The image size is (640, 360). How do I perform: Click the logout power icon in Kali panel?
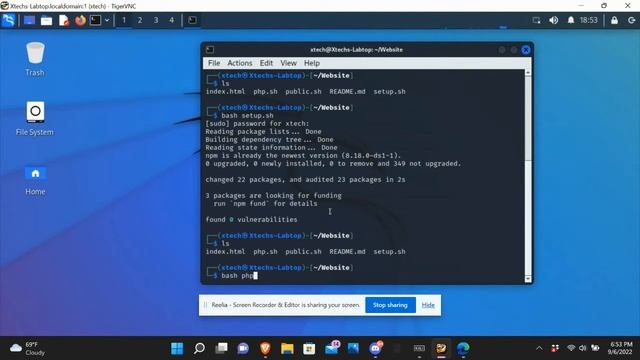(631, 20)
